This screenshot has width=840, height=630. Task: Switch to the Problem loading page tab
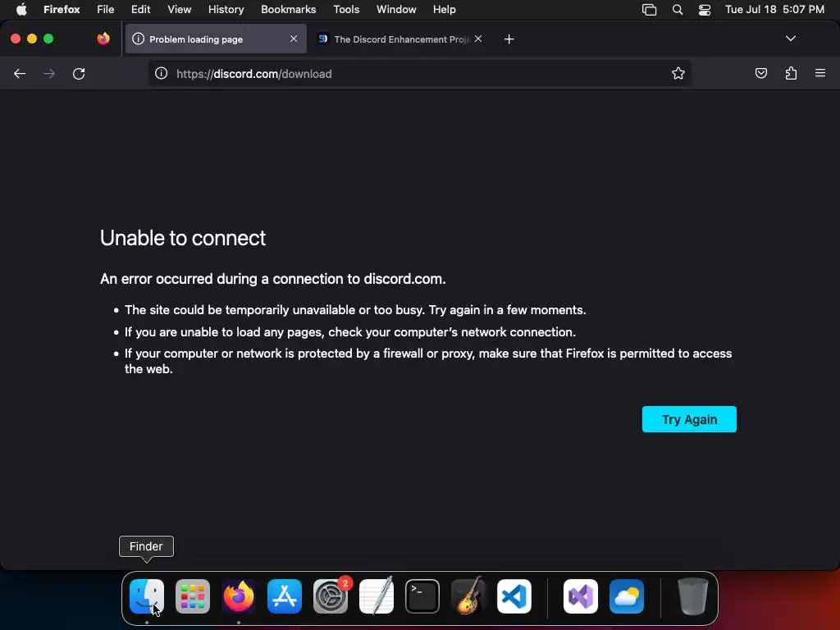point(216,39)
